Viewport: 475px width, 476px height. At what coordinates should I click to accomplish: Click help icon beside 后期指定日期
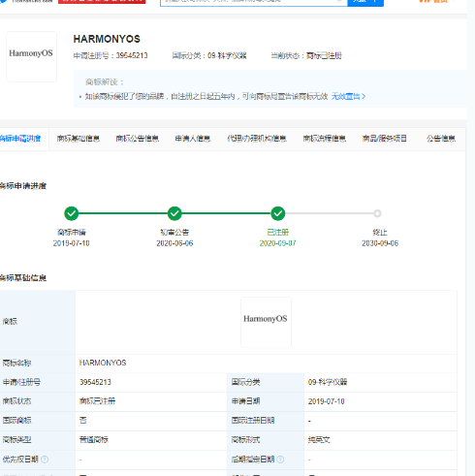point(280,460)
